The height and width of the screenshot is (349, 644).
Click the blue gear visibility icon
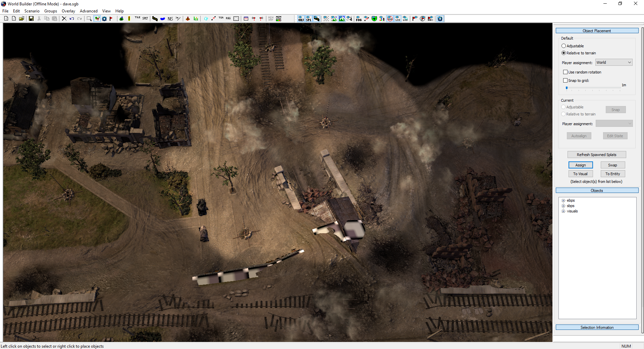440,19
